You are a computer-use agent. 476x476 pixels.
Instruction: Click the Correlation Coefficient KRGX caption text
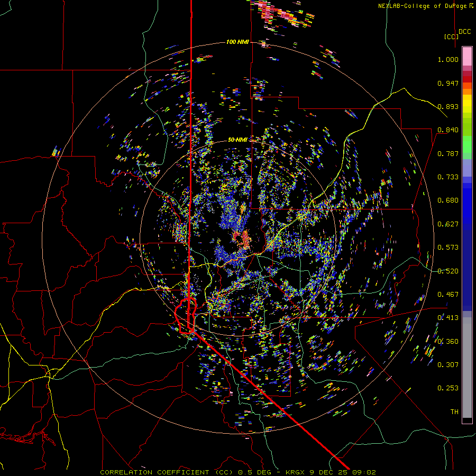point(238,472)
